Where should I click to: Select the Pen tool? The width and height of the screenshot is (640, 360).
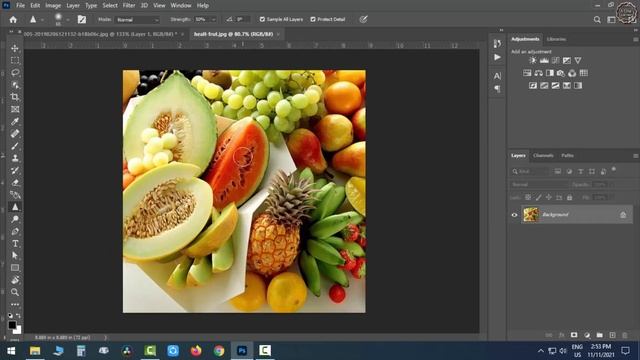15,231
